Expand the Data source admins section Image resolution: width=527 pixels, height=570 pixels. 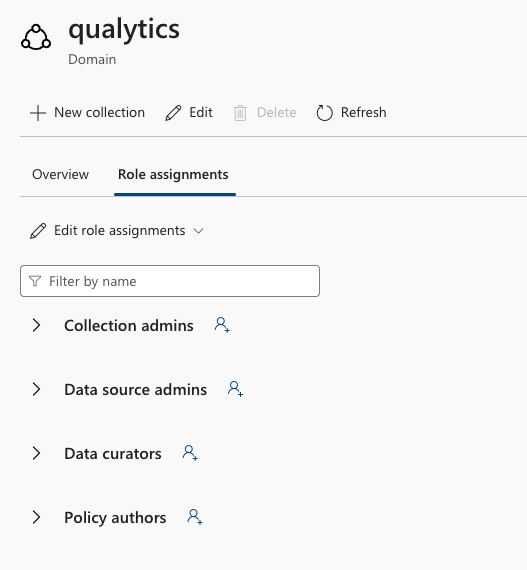36,389
